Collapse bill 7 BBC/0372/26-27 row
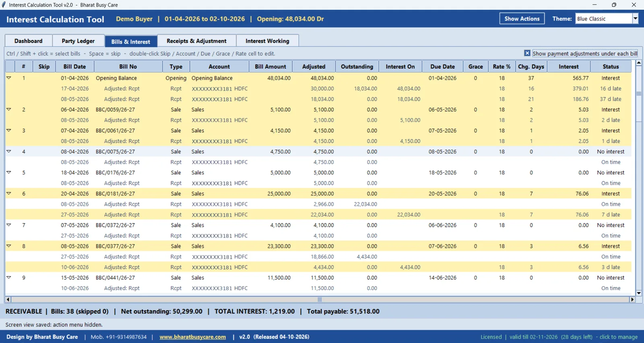 pyautogui.click(x=8, y=225)
